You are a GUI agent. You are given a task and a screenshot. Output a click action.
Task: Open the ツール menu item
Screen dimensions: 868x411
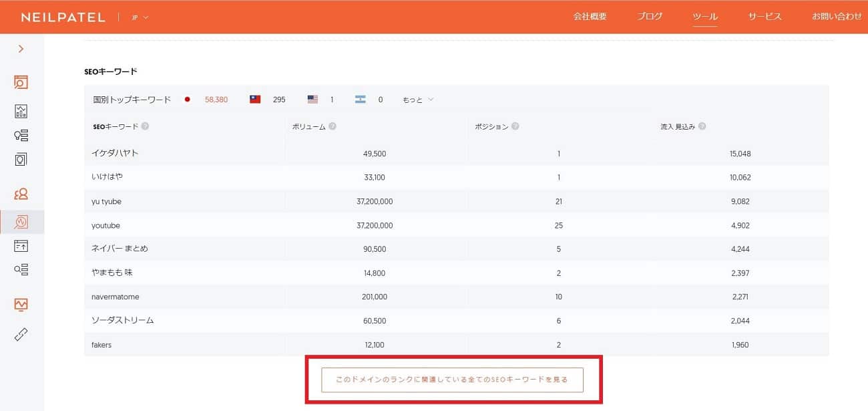tap(705, 17)
